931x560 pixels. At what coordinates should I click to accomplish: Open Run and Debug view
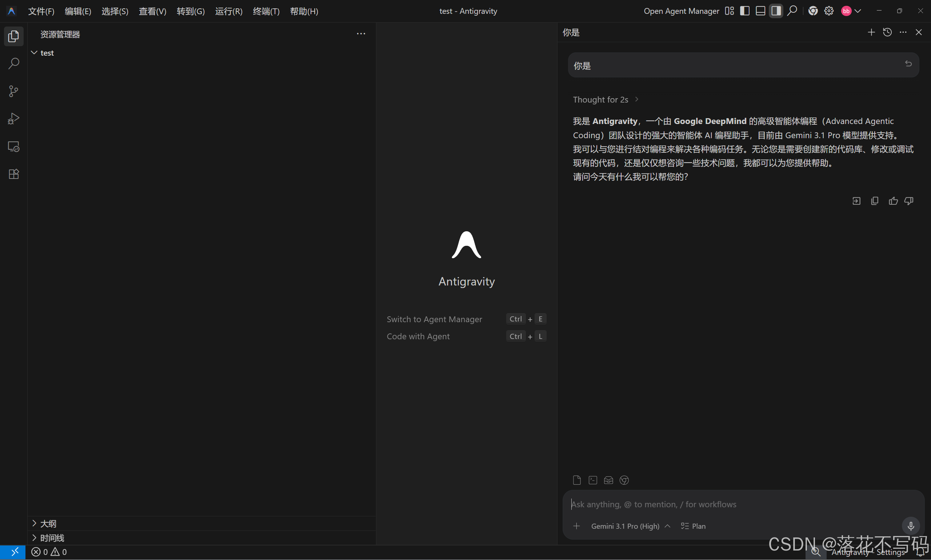(x=13, y=119)
